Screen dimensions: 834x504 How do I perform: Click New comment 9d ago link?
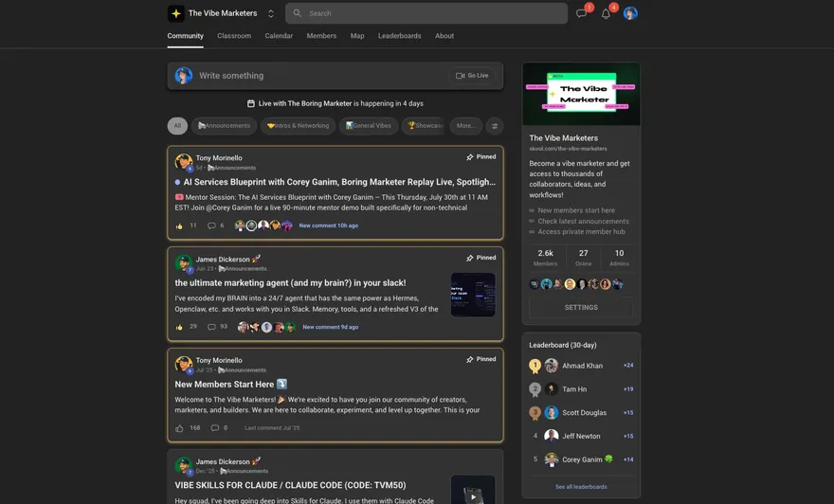point(331,327)
